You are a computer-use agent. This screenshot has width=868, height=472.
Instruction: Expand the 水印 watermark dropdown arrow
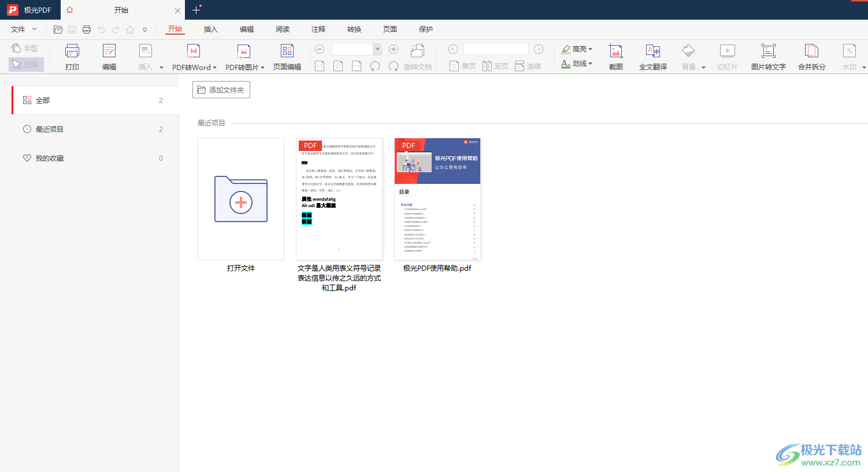(864, 68)
